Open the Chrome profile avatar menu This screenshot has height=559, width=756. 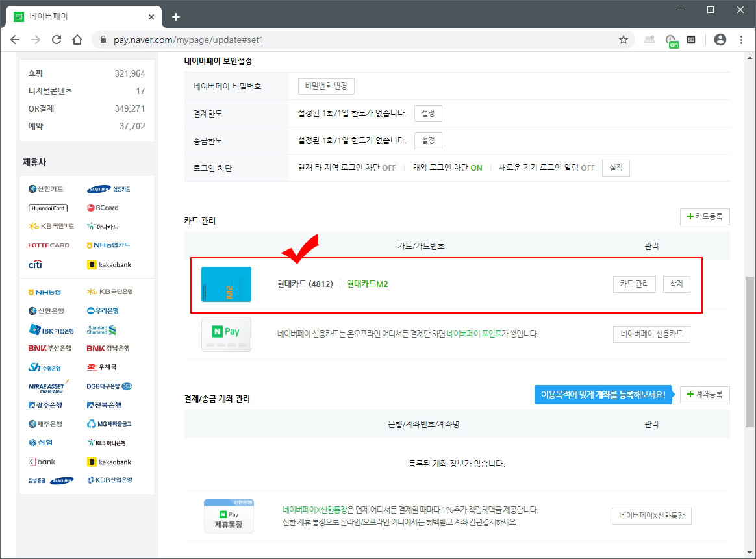click(720, 40)
